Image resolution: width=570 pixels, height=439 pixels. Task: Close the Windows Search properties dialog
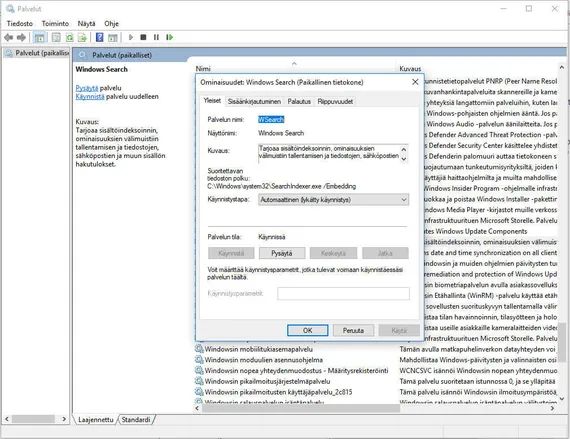coord(415,82)
